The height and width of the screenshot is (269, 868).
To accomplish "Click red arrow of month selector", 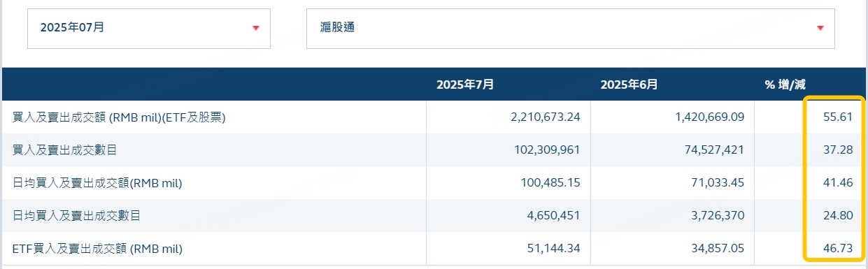I will coord(256,28).
